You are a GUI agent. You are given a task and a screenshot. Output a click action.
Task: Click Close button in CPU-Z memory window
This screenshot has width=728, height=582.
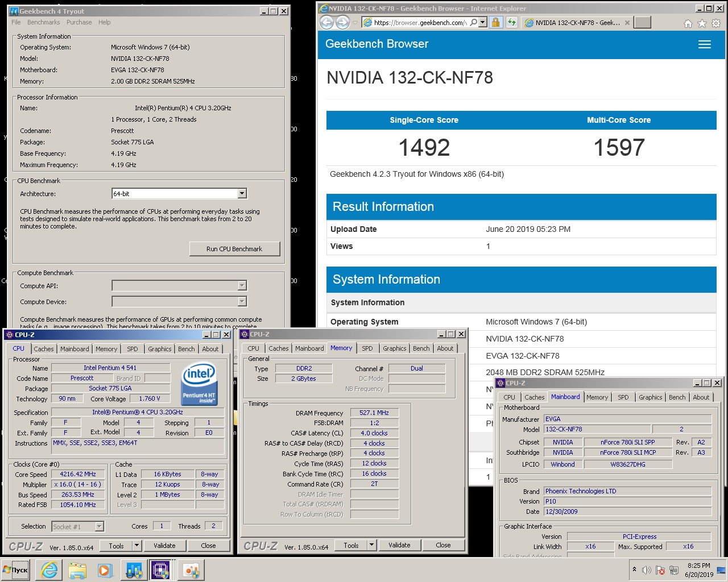coord(443,545)
